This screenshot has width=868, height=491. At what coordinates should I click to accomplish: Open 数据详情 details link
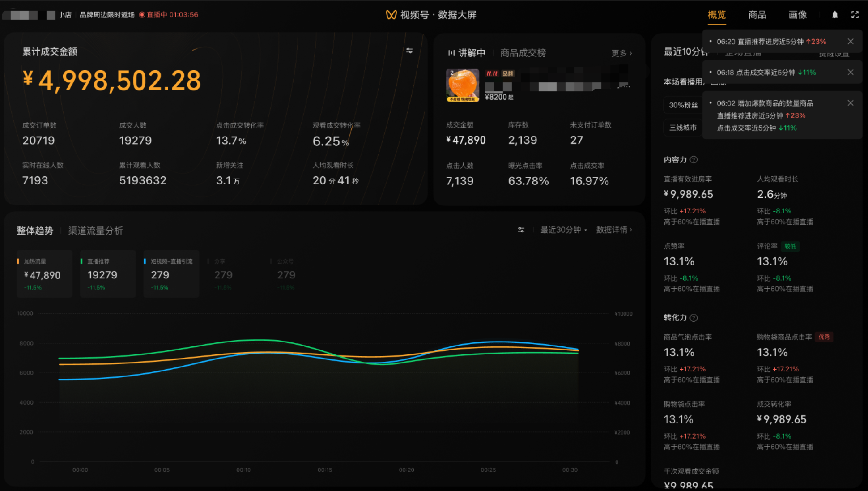point(614,230)
